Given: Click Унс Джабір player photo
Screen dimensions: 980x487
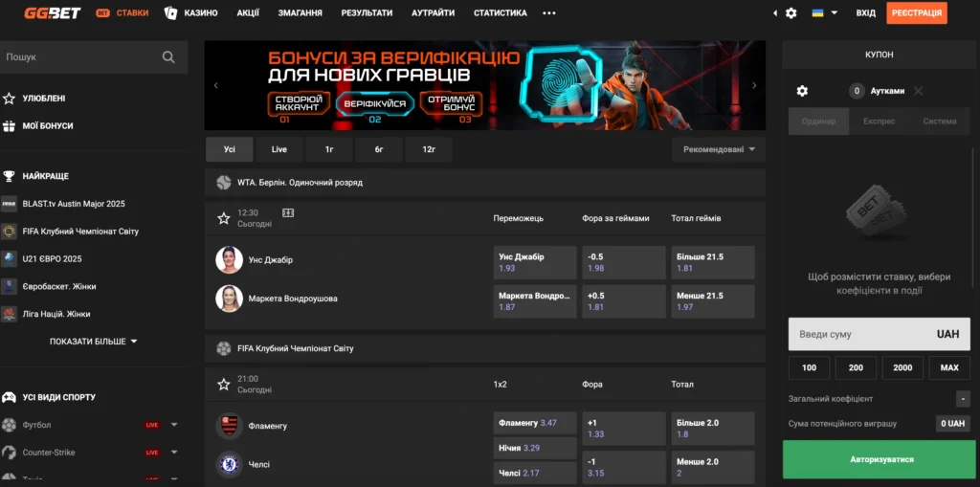Looking at the screenshot, I should pos(229,260).
